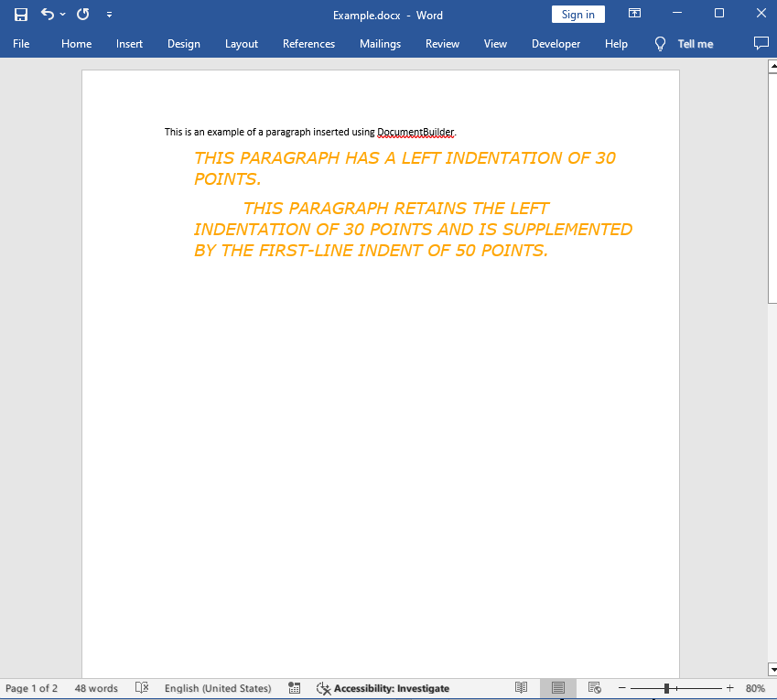Click the vertical scrollbar thumb
Screen dimensions: 777x700
pos(772,188)
